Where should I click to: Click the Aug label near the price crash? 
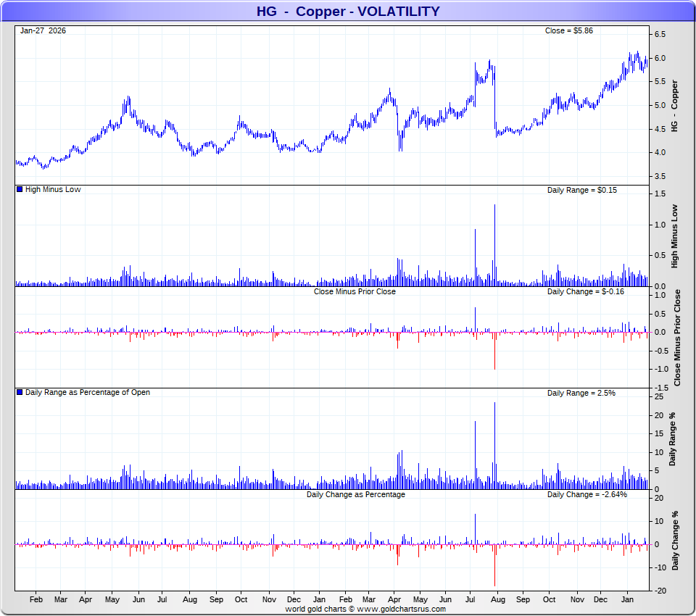tap(498, 599)
